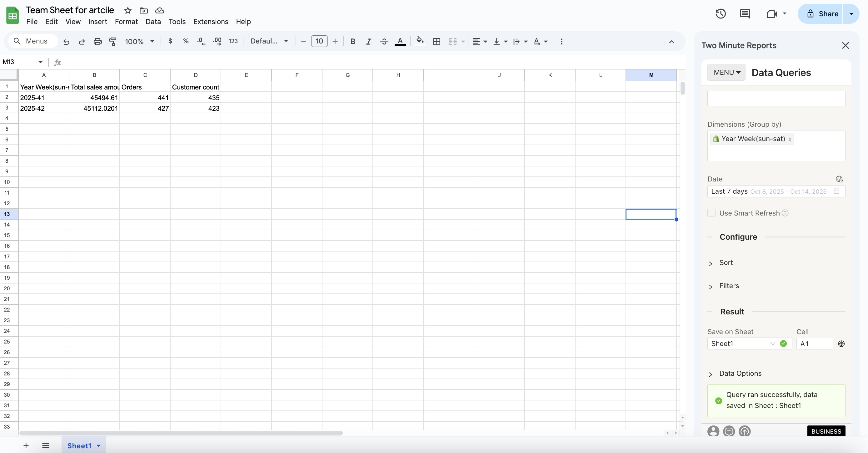Open the Extensions menu
The image size is (868, 453).
(211, 22)
